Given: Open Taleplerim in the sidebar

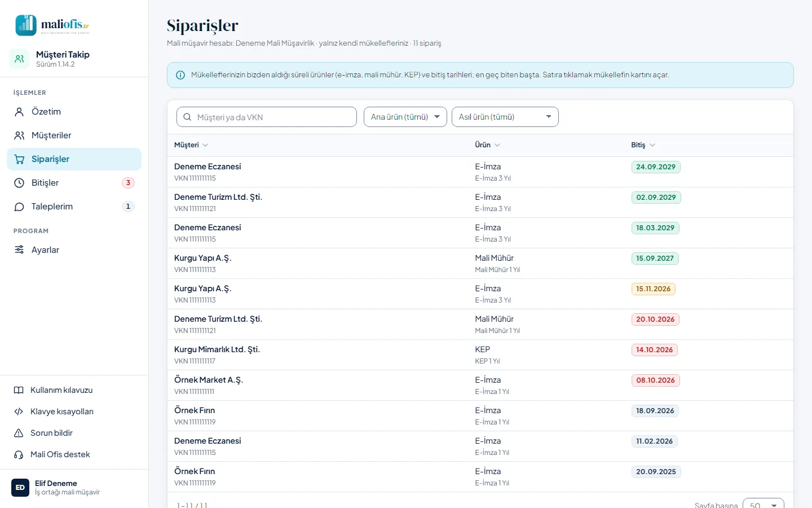Looking at the screenshot, I should coord(74,207).
